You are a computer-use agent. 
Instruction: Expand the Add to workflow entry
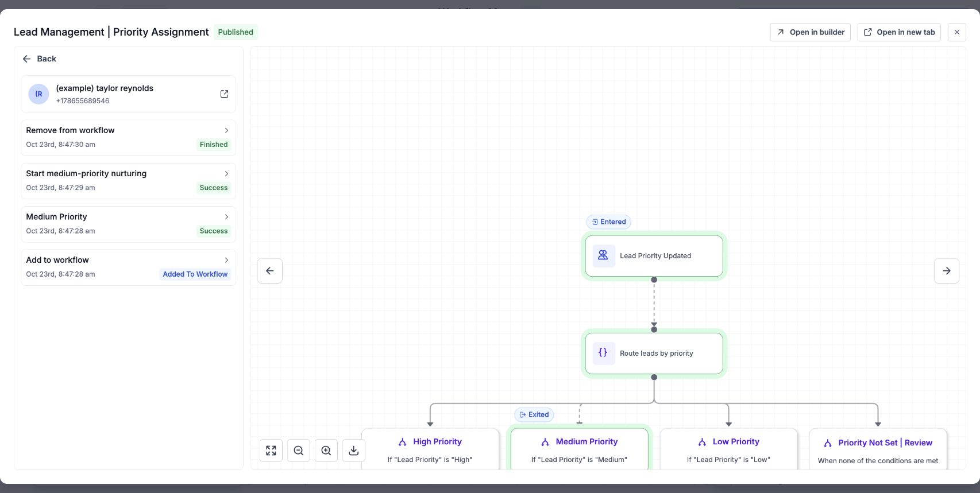click(226, 260)
